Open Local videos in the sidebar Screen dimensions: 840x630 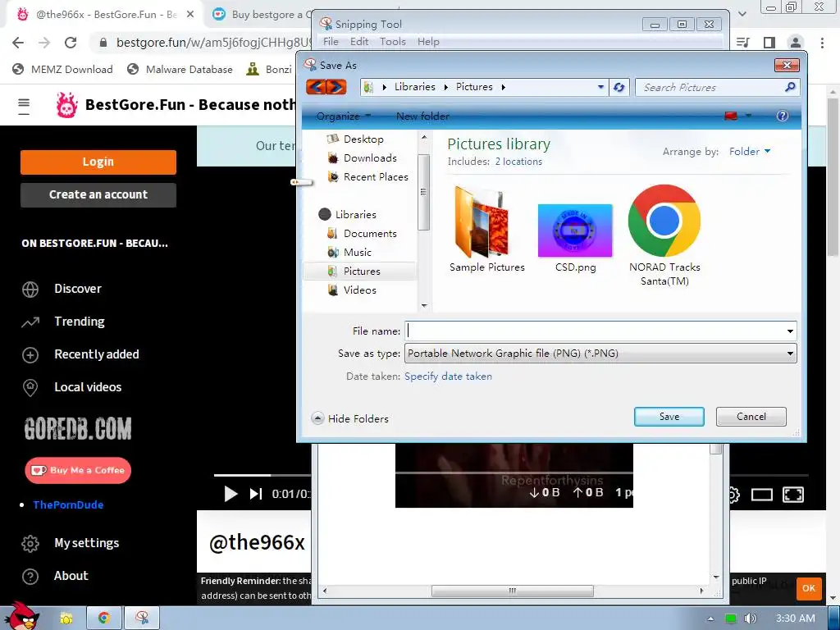pos(72,387)
